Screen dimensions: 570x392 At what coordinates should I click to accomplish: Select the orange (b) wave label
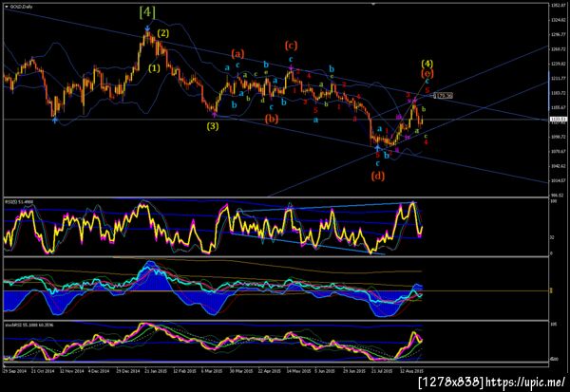click(x=272, y=118)
